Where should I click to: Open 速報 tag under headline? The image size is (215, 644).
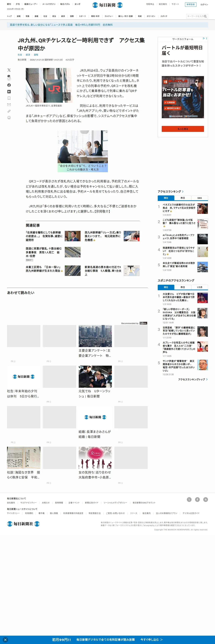tap(36, 55)
